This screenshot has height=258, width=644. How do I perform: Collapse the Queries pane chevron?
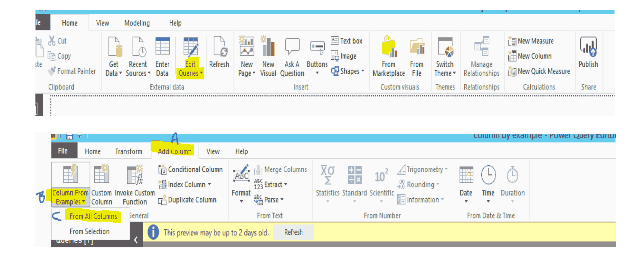click(x=136, y=240)
